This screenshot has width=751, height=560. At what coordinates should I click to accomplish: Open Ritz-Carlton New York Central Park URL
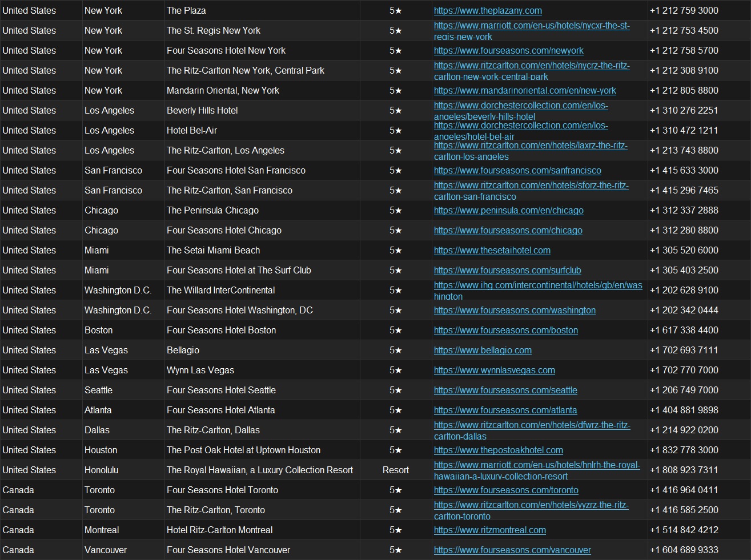(x=532, y=71)
